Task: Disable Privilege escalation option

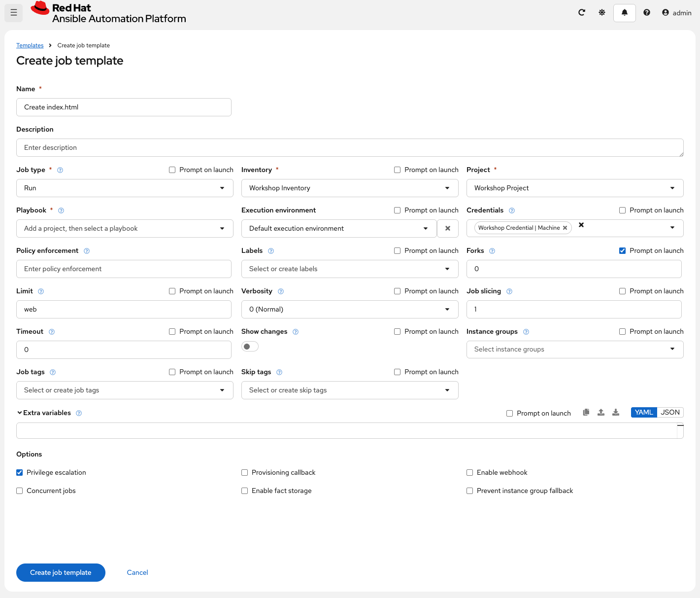Action: coord(20,472)
